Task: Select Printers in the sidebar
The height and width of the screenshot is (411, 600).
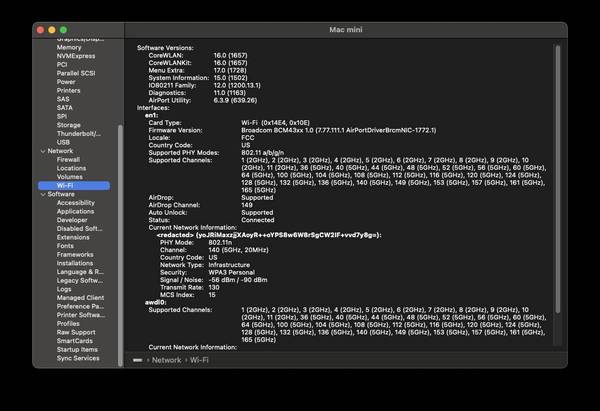Action: [68, 91]
